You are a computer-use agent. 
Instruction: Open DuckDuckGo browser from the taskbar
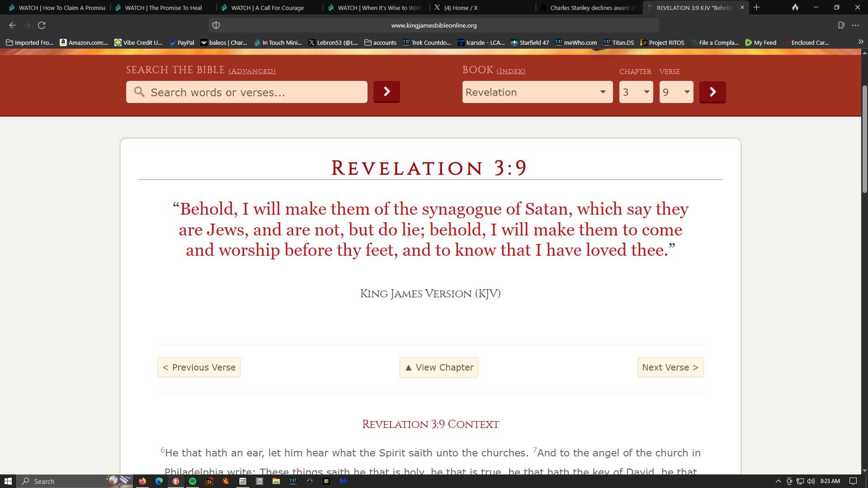(176, 481)
